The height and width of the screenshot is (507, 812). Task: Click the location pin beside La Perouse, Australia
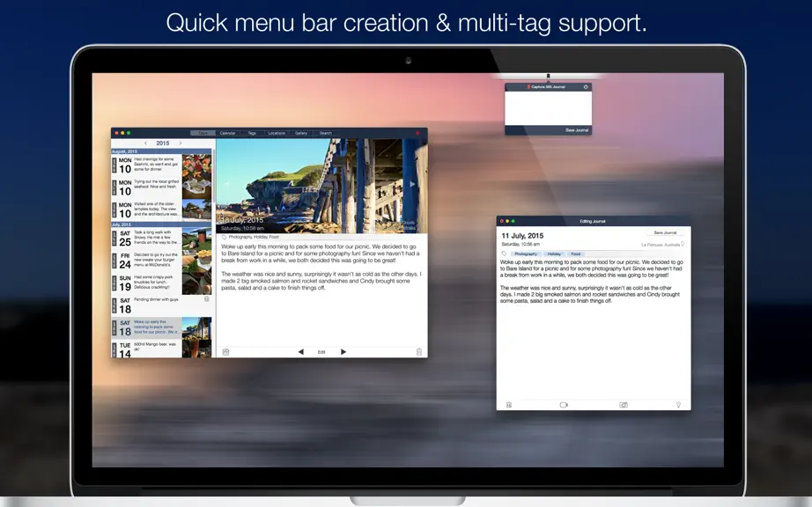(683, 244)
